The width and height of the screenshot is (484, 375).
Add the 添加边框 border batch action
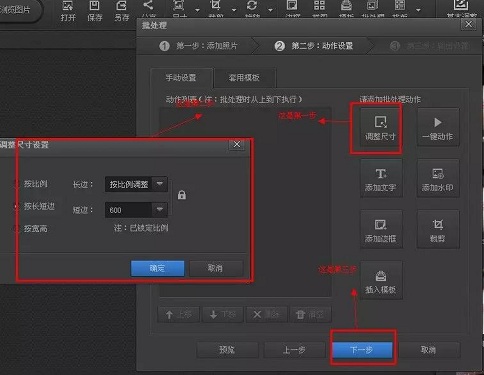pos(381,230)
